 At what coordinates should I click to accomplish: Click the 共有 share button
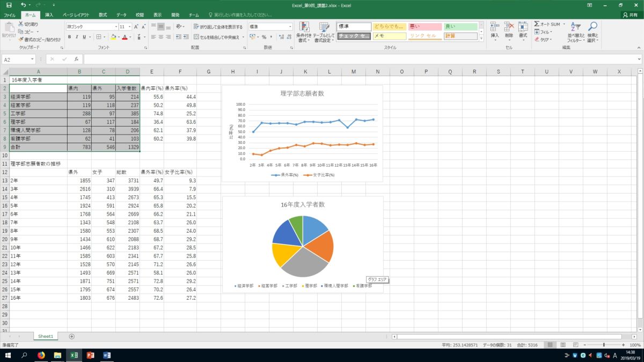(x=630, y=16)
